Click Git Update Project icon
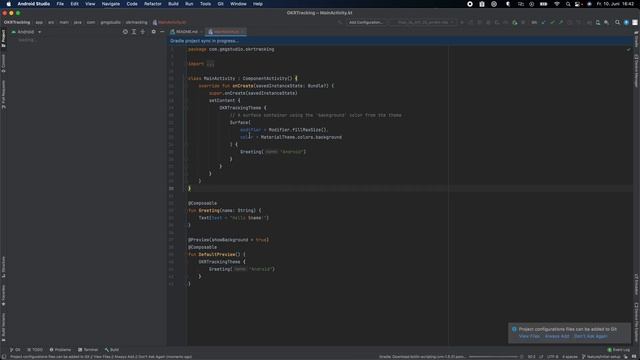This screenshot has width=640, height=360. click(x=544, y=22)
